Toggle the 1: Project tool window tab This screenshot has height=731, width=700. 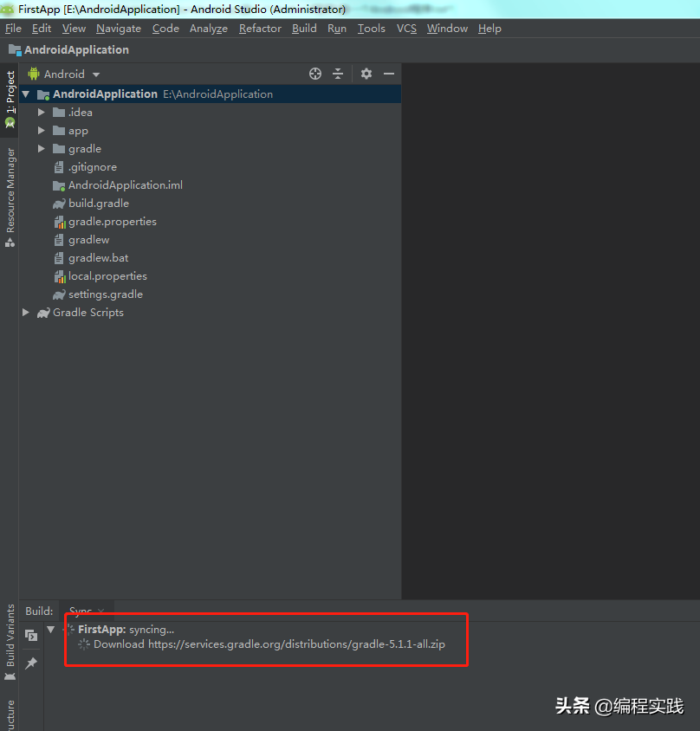(x=10, y=100)
